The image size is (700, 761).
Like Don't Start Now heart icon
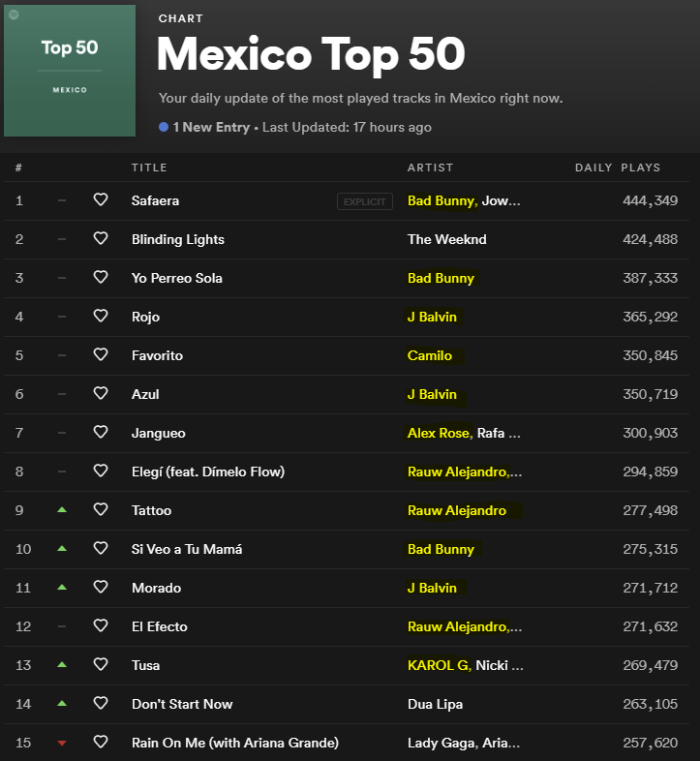(101, 703)
